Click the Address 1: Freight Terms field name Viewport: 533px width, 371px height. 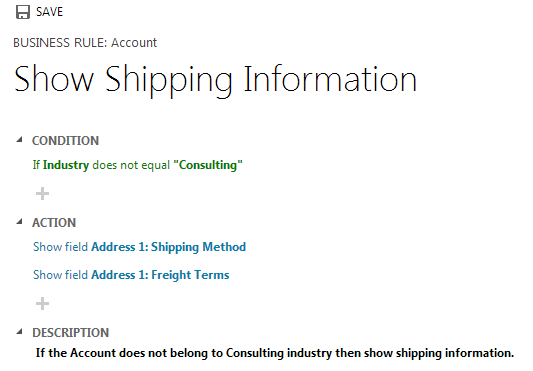[160, 275]
